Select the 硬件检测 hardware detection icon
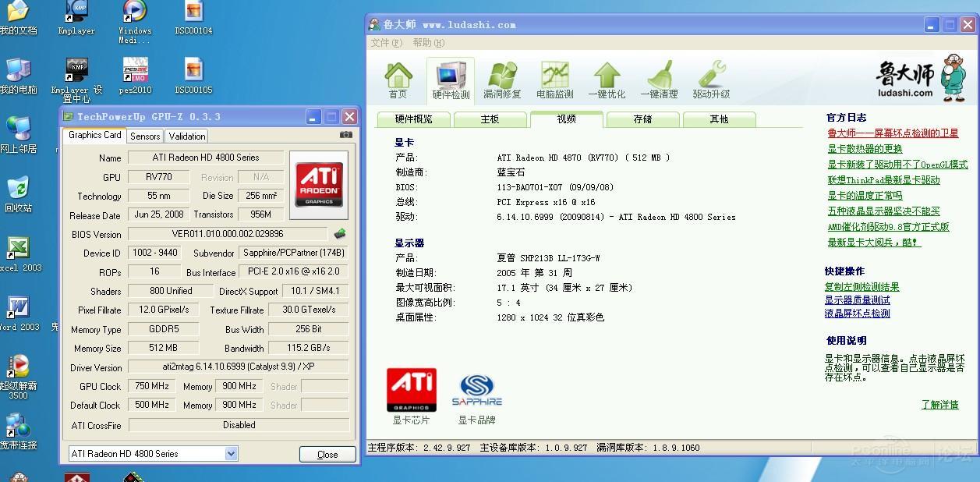Viewport: 980px width, 482px height. [451, 80]
